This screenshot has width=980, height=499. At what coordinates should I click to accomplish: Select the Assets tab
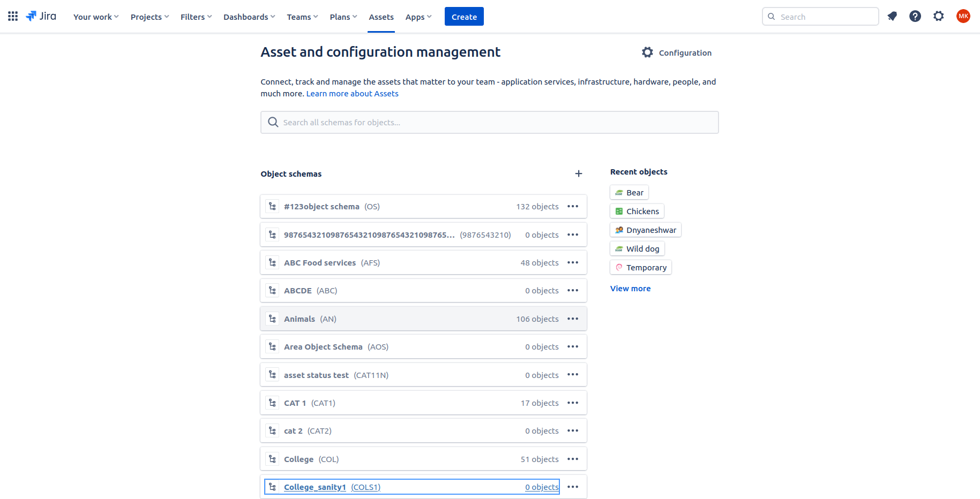tap(381, 17)
